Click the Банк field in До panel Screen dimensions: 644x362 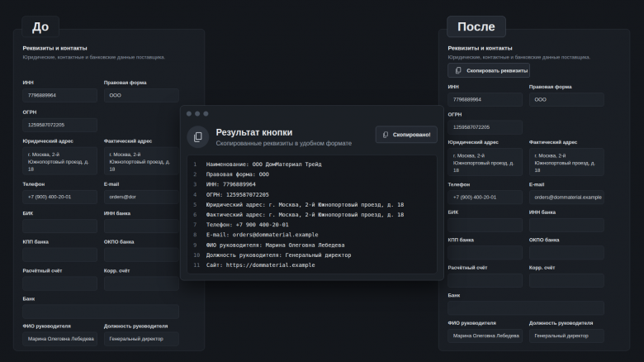[101, 312]
